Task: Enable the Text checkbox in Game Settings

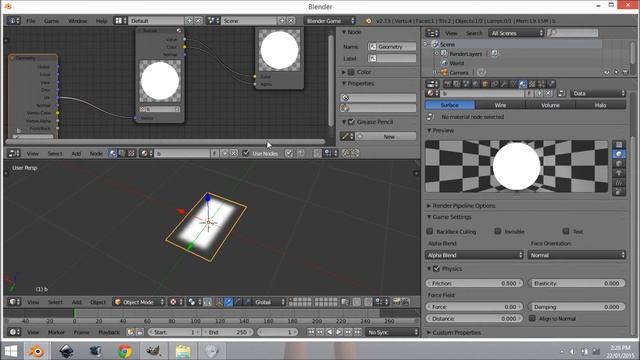Action: click(x=566, y=231)
